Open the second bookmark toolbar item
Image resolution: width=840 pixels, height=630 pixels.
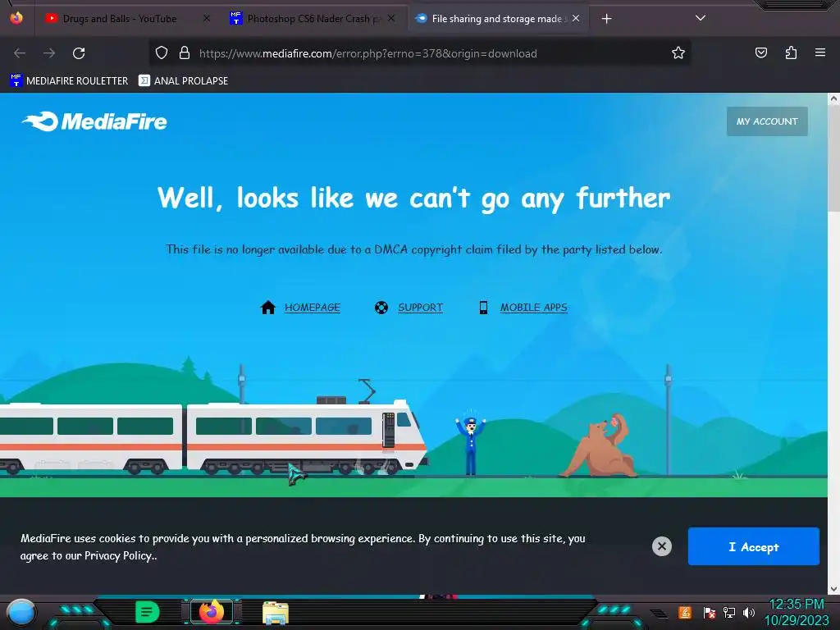click(x=183, y=81)
